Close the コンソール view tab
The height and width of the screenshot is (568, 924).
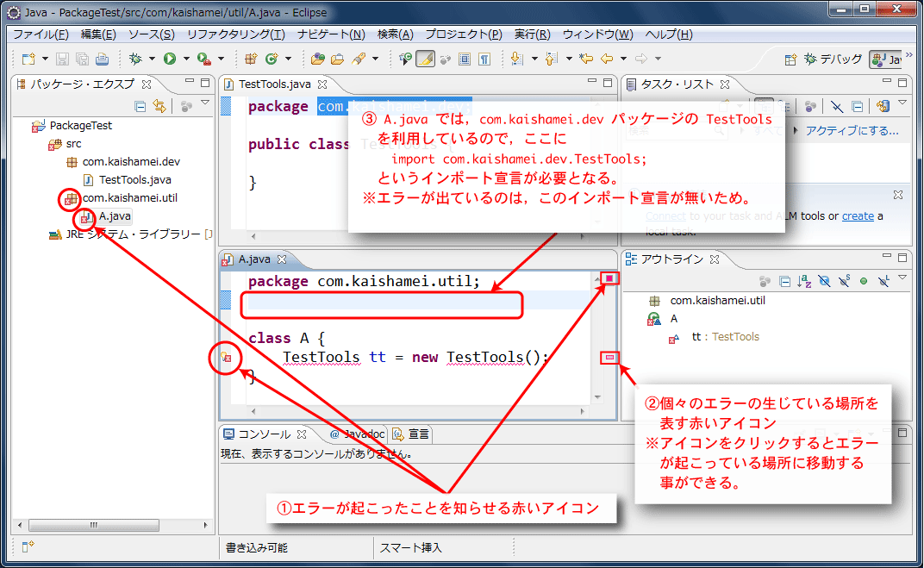(x=302, y=434)
